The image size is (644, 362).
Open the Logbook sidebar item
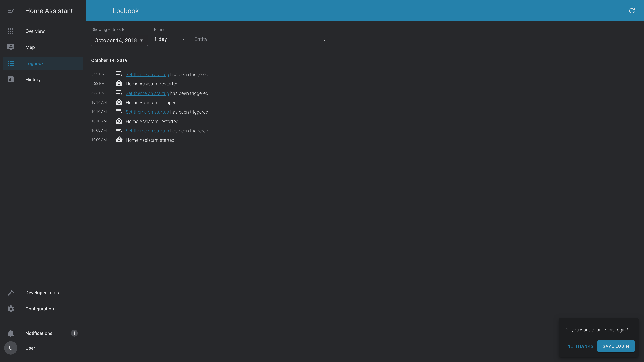coord(35,64)
